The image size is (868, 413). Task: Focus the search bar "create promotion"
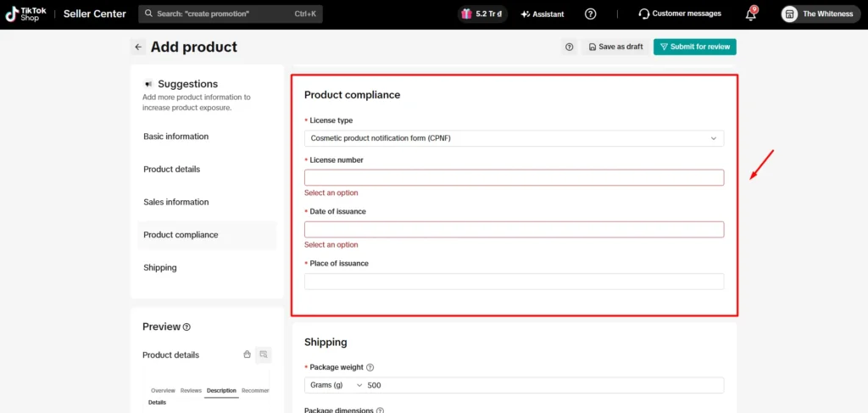tap(231, 14)
